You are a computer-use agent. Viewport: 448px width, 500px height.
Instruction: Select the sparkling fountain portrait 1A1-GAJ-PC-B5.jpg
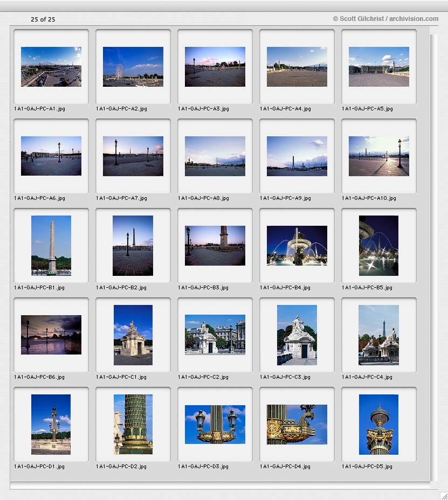(379, 246)
